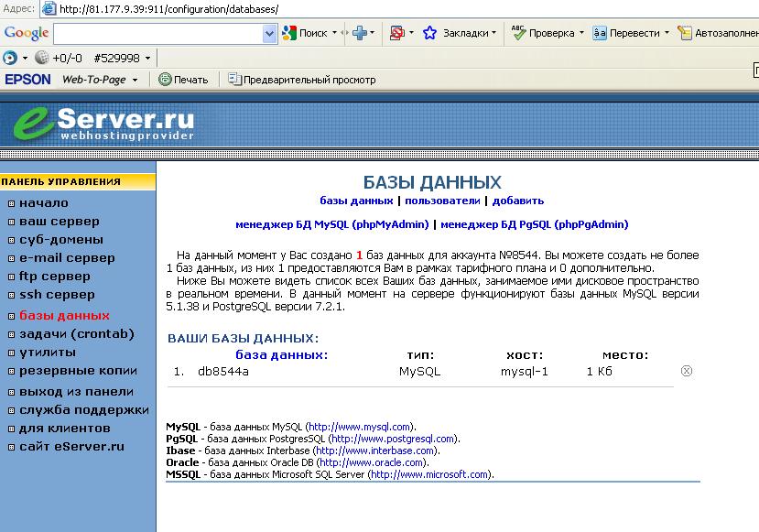The image size is (759, 532).
Task: Click the Предварительный просмотр preview icon
Action: tap(234, 79)
